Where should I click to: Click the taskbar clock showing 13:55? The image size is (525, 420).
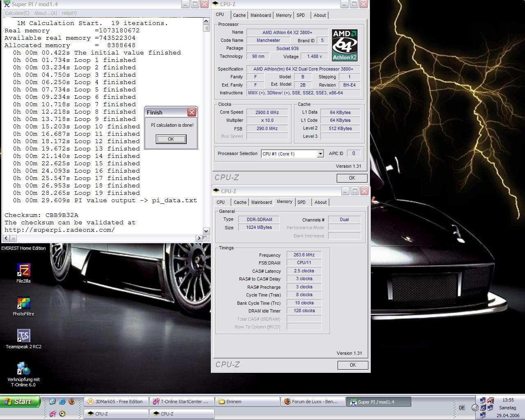click(508, 400)
